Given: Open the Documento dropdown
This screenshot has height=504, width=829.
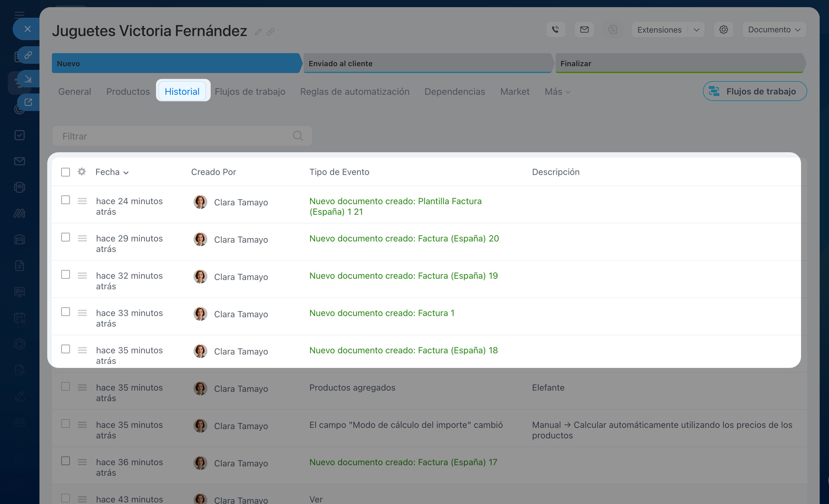Looking at the screenshot, I should (x=774, y=30).
